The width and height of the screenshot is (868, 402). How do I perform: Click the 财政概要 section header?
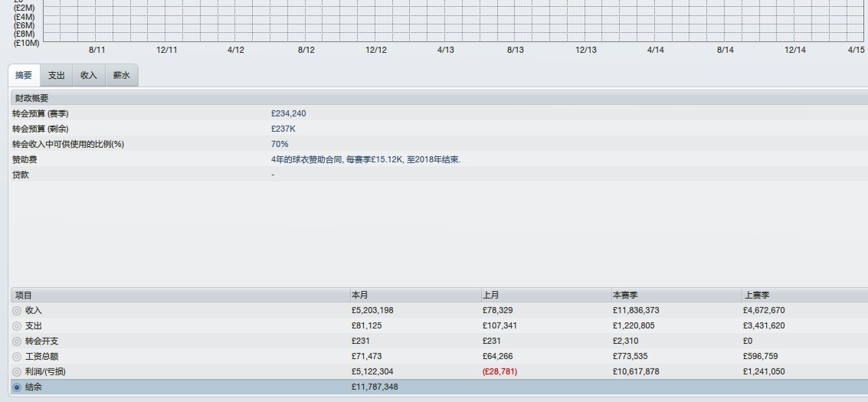pyautogui.click(x=439, y=98)
